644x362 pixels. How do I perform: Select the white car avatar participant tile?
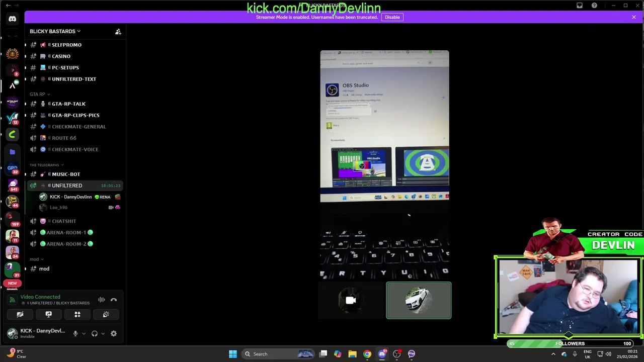click(x=419, y=301)
